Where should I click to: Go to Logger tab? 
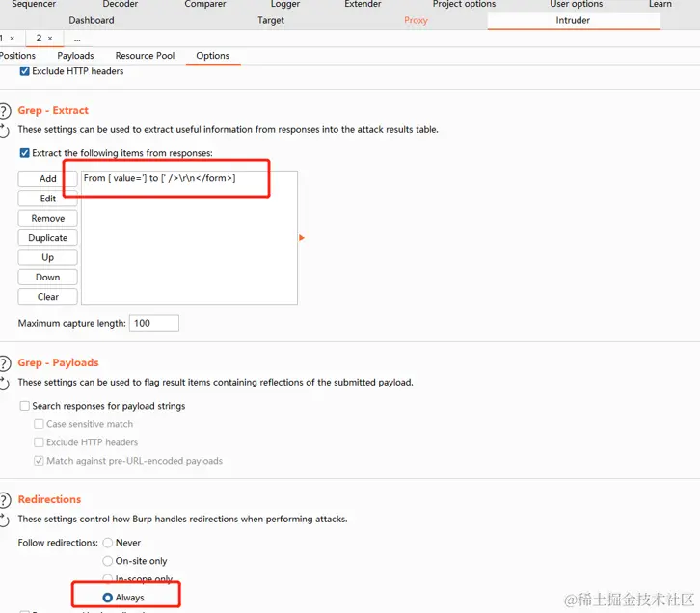pos(285,4)
